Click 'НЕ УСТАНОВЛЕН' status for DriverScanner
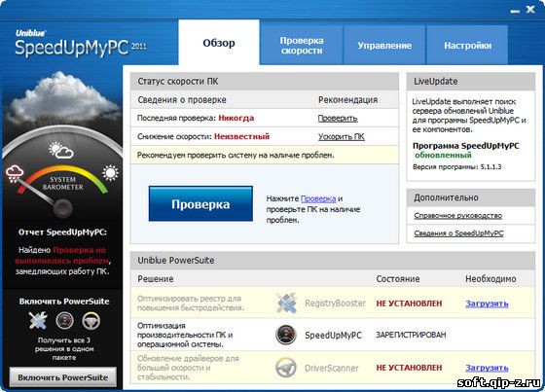 (x=409, y=368)
